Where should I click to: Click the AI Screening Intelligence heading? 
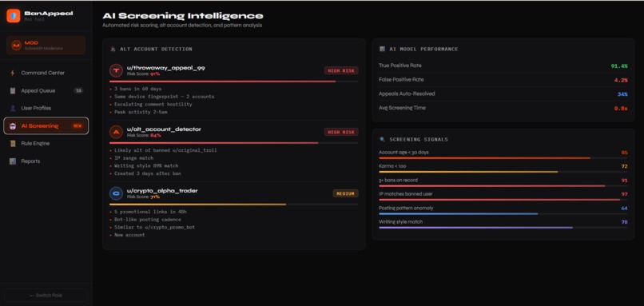pos(183,16)
